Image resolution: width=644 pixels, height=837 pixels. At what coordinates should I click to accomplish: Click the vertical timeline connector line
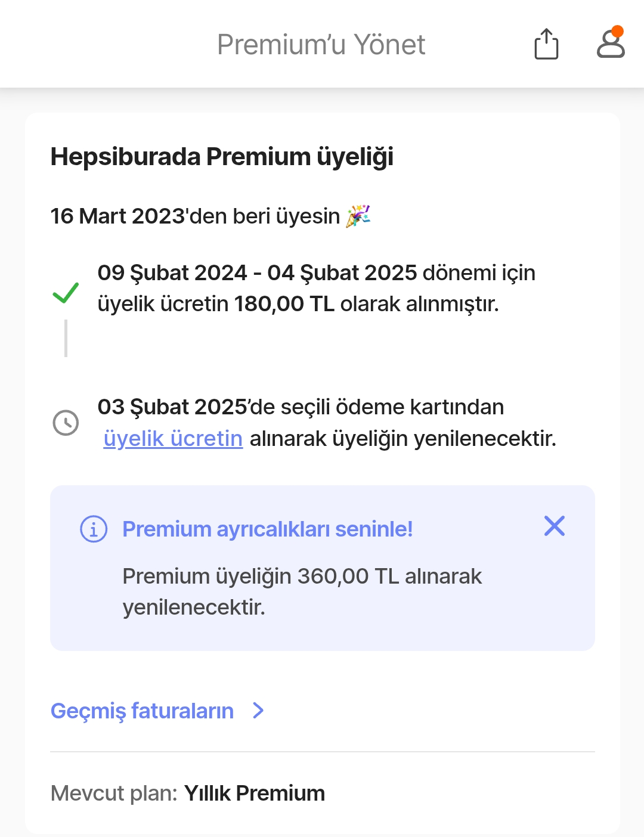tap(66, 338)
